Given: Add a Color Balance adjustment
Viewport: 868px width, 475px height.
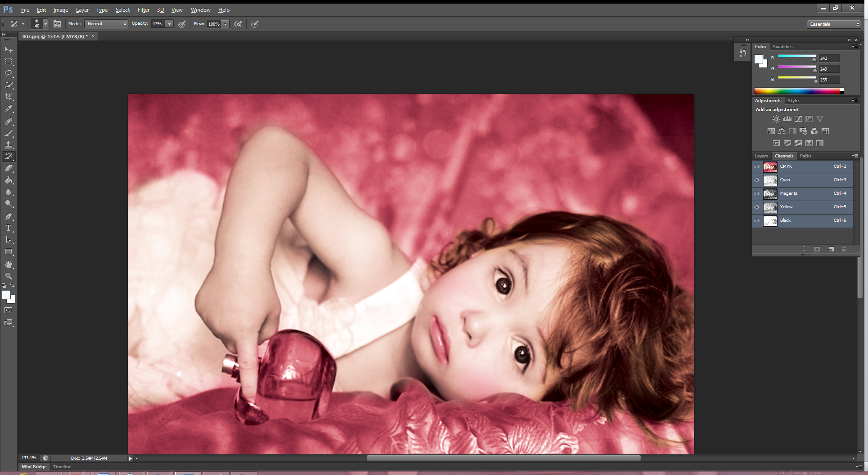Looking at the screenshot, I should (782, 131).
